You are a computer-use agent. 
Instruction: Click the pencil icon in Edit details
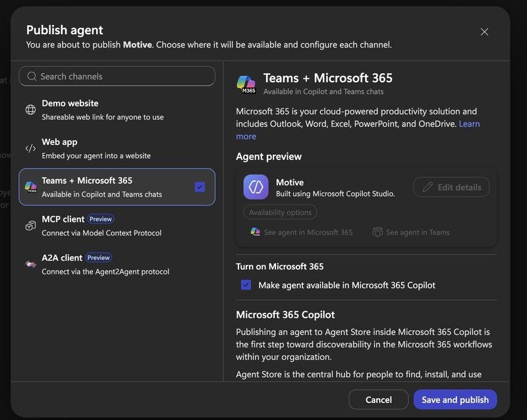428,187
